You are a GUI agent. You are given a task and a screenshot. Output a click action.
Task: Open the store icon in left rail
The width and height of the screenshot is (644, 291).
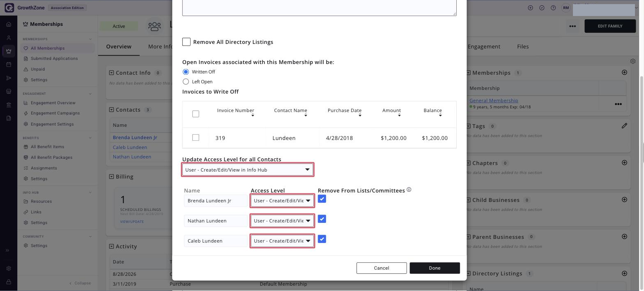9,92
